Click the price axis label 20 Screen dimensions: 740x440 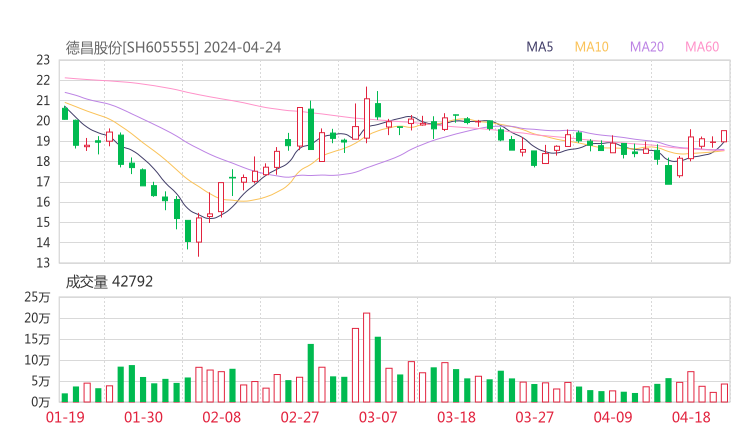(x=43, y=121)
